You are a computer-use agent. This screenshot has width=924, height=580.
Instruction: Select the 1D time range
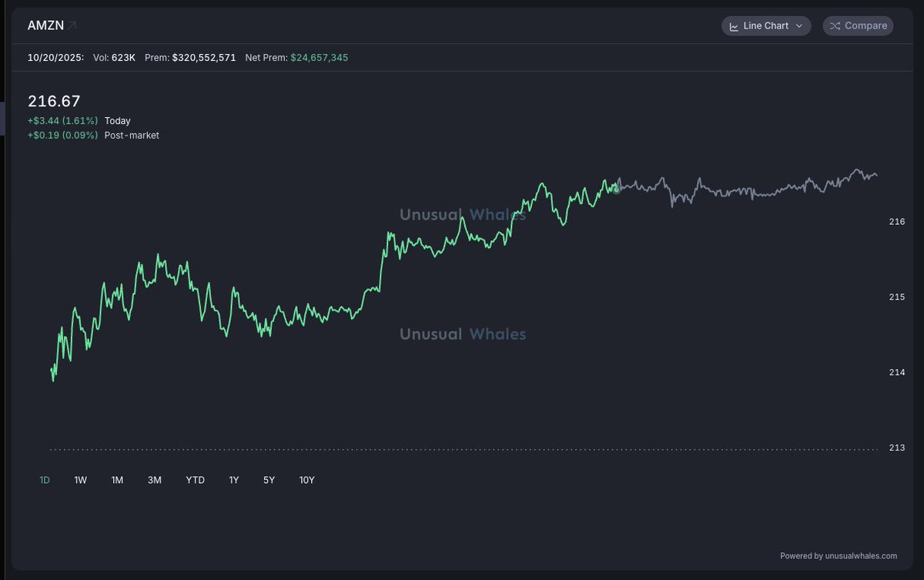(x=45, y=480)
